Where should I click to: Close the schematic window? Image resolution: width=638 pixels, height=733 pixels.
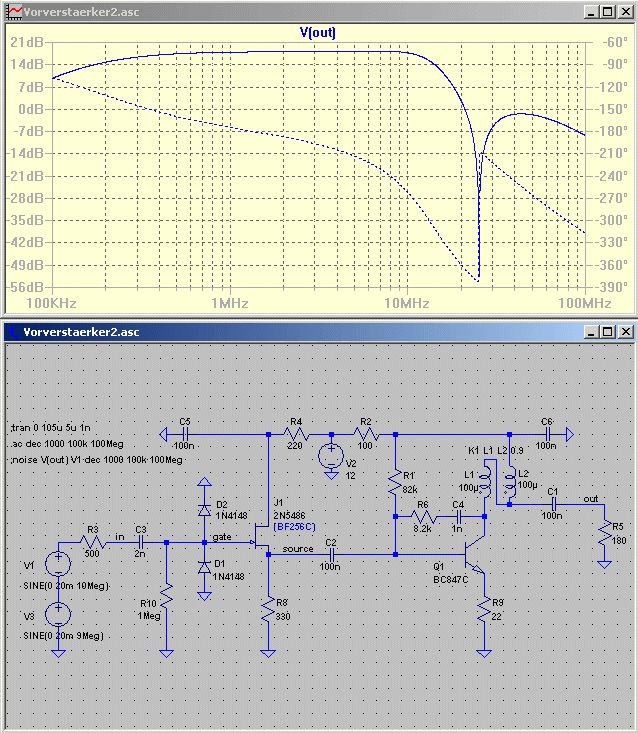coord(626,332)
